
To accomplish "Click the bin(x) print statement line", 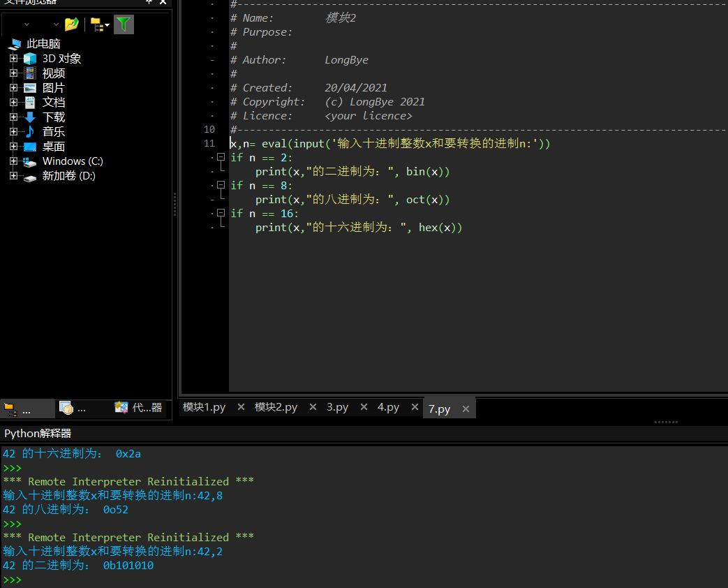I will (352, 171).
